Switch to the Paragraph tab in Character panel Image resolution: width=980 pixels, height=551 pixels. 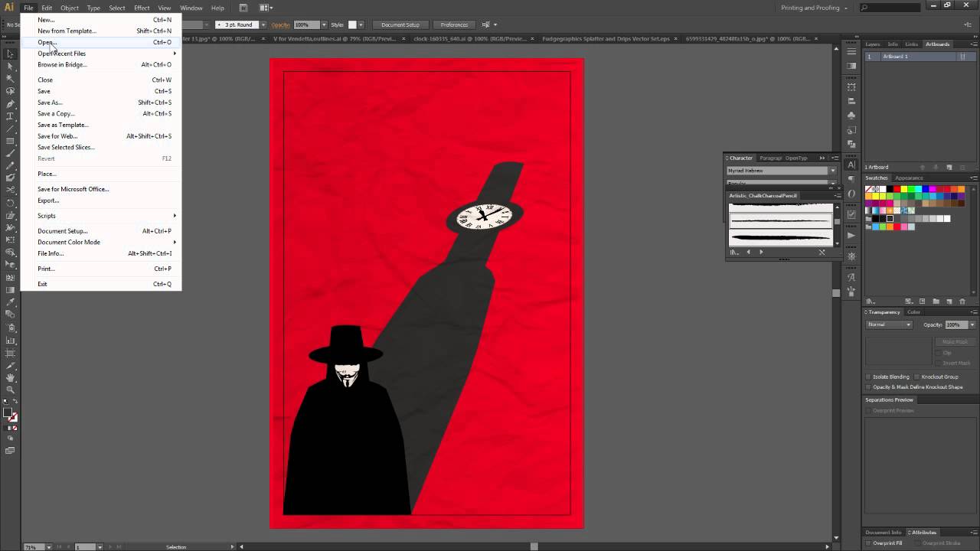(x=771, y=158)
